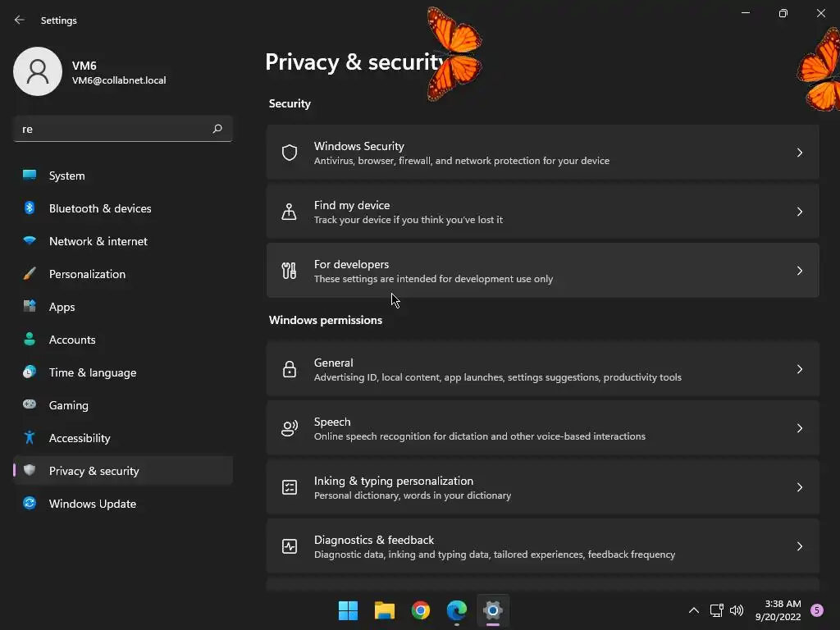This screenshot has height=630, width=840.
Task: Select Windows Update in the sidebar
Action: (x=92, y=504)
